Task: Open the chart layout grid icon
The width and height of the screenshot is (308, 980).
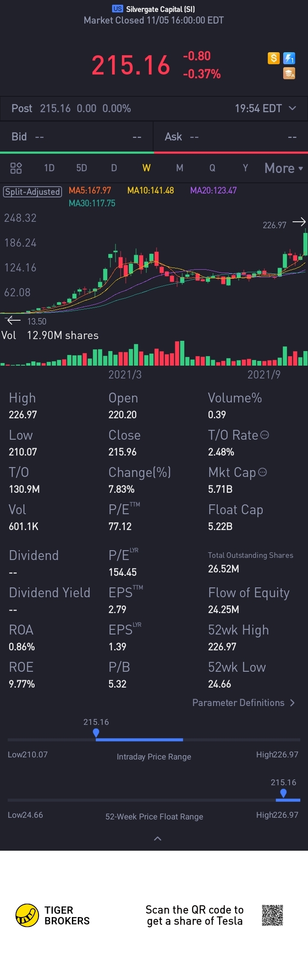Action: click(16, 168)
